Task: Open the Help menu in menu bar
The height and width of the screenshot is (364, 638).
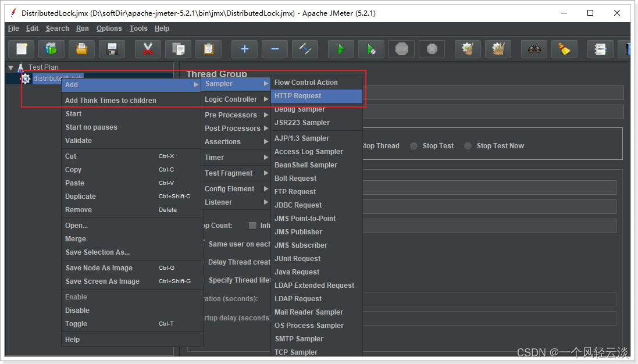Action: [x=162, y=28]
